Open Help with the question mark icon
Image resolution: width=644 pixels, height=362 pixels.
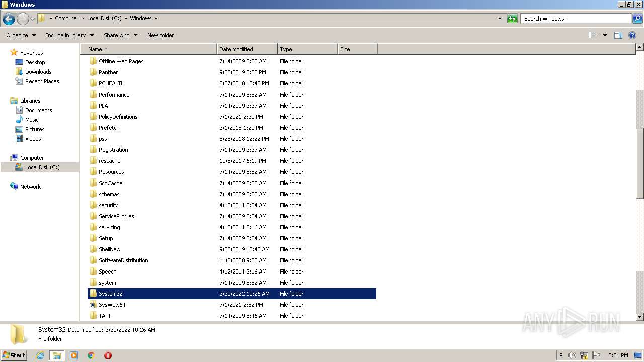(633, 35)
